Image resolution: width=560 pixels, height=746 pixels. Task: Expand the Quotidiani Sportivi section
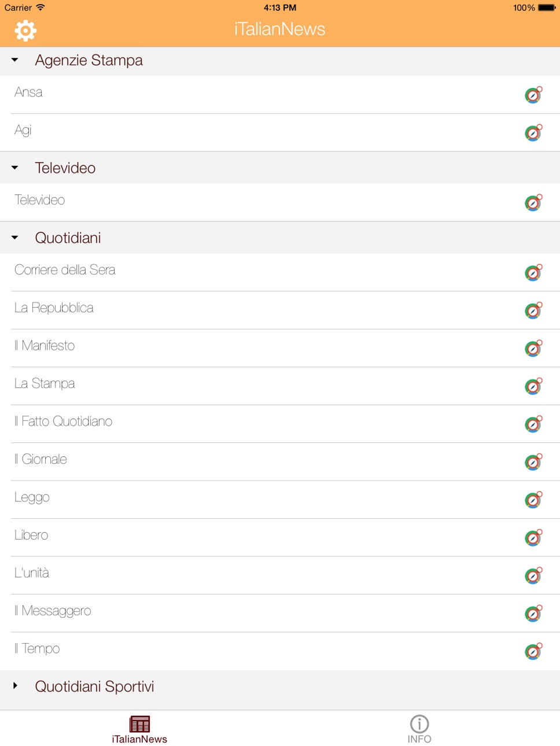coord(15,686)
